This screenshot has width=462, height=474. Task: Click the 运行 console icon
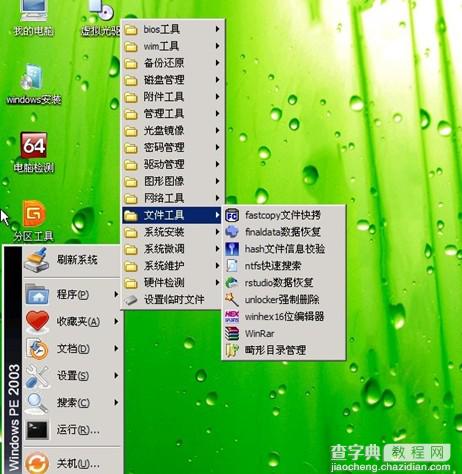click(37, 430)
